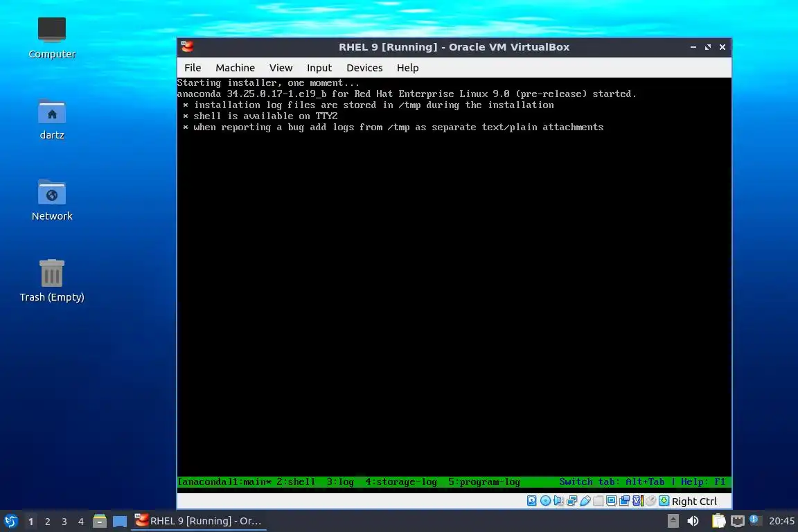The image size is (798, 532).
Task: Click the display settings status icon
Action: pos(611,501)
